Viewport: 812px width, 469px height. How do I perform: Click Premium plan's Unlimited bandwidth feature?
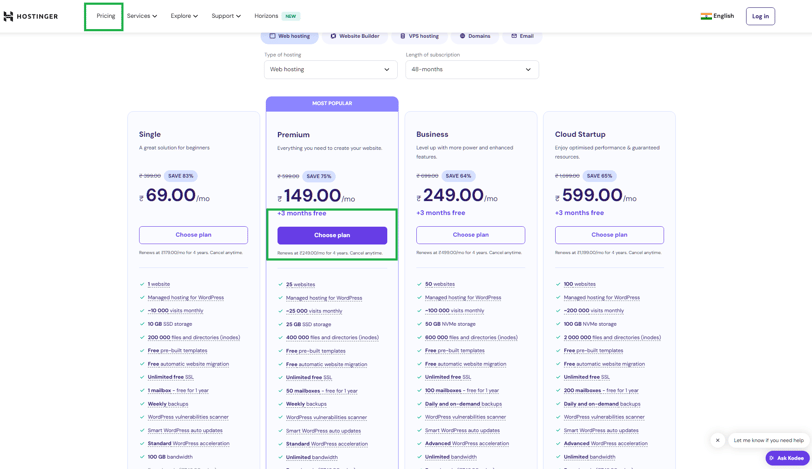coord(312,458)
